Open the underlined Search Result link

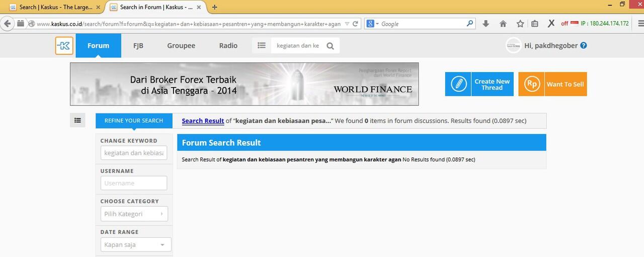click(203, 121)
